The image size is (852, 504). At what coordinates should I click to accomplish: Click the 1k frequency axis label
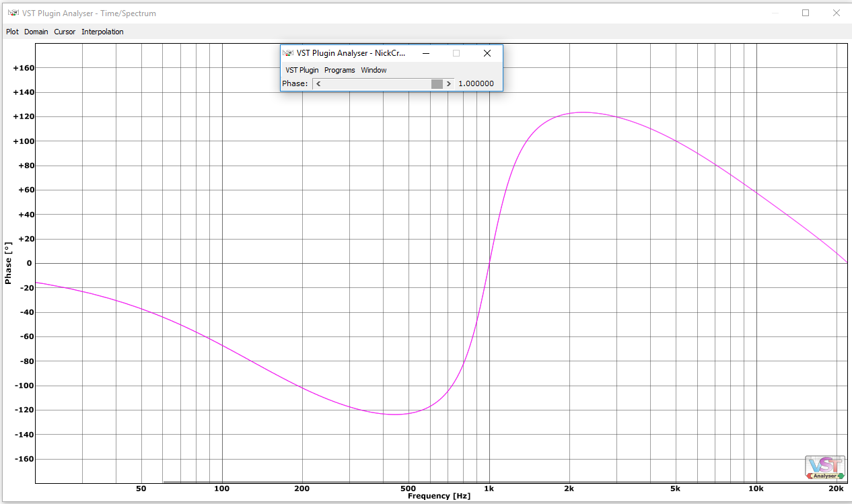click(489, 489)
